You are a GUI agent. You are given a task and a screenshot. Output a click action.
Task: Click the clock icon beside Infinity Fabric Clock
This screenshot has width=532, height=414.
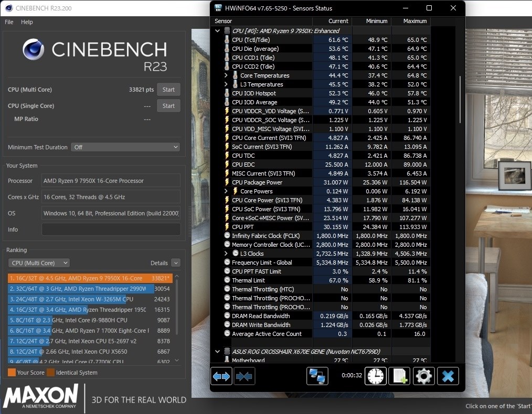(x=227, y=235)
